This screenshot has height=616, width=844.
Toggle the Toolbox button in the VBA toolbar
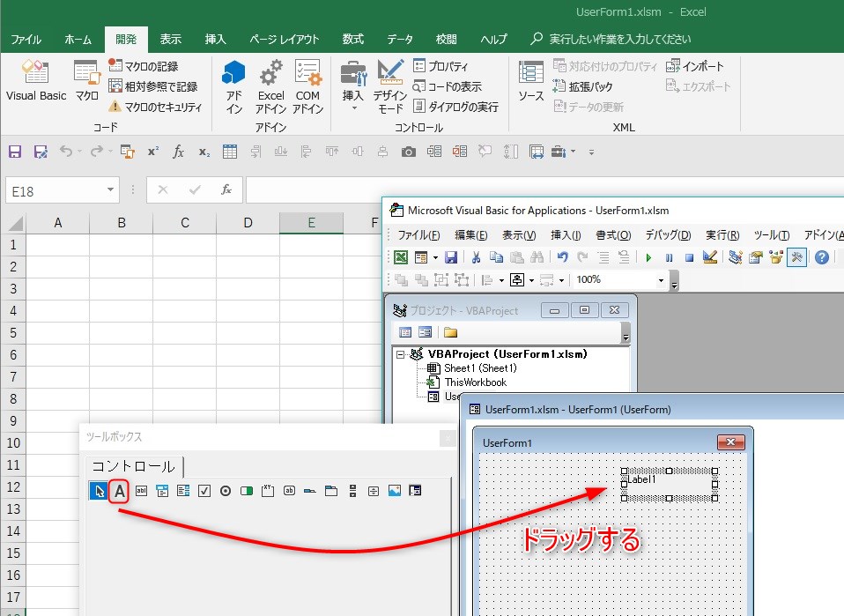[796, 257]
